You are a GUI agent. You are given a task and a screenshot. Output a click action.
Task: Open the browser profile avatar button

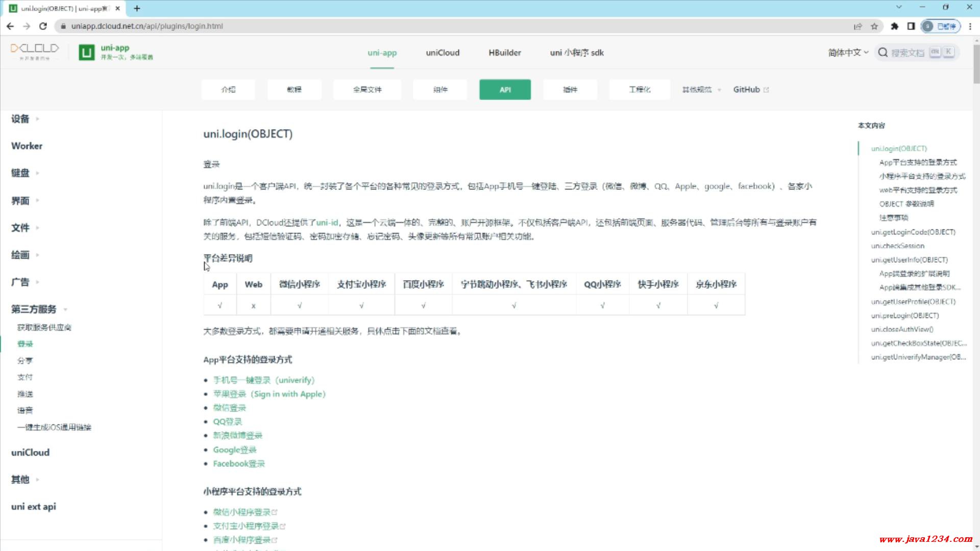941,26
